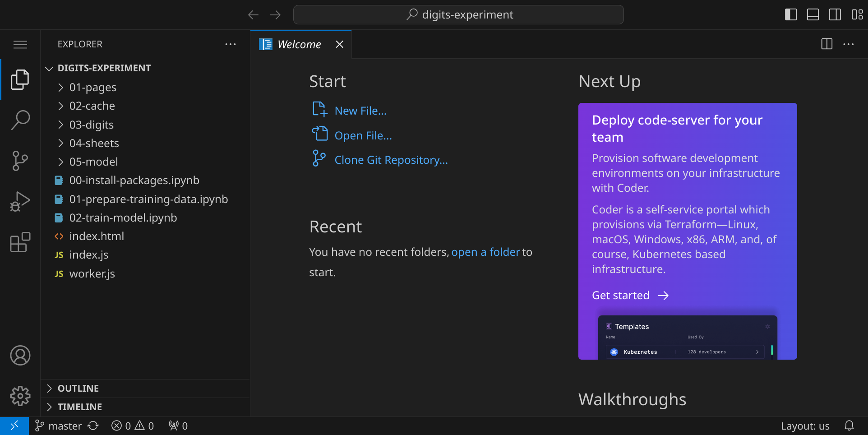Toggle the bottom panel visibility
Image resolution: width=868 pixels, height=435 pixels.
(813, 14)
